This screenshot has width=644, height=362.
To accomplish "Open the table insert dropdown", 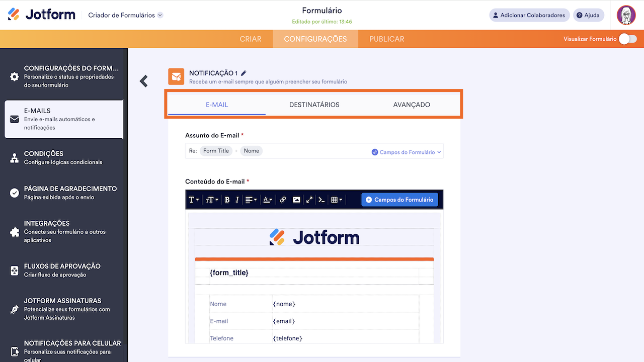I will click(x=337, y=200).
